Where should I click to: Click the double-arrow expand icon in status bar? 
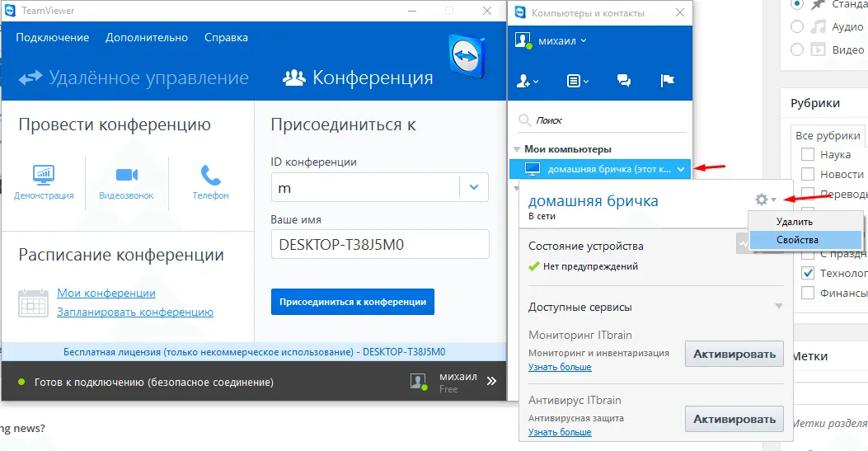point(491,382)
